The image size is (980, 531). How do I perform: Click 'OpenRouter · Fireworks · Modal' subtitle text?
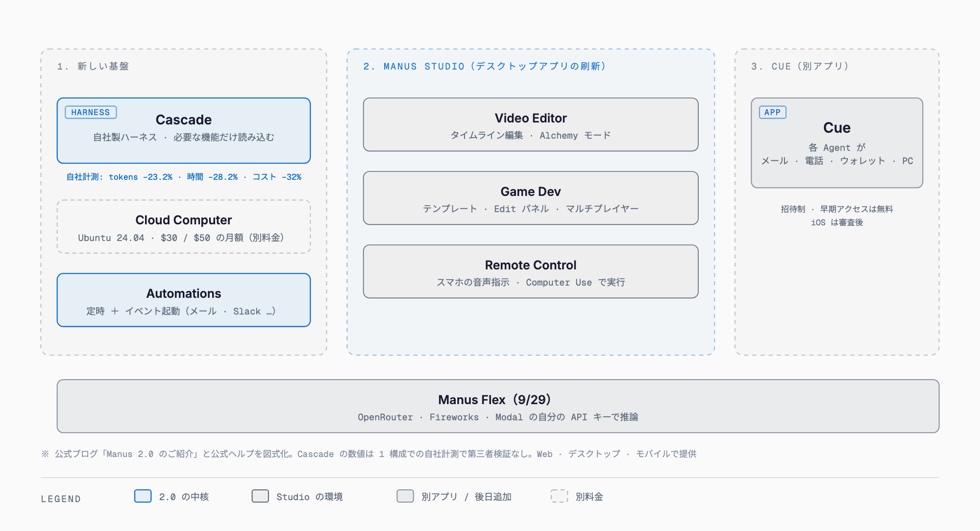(498, 417)
